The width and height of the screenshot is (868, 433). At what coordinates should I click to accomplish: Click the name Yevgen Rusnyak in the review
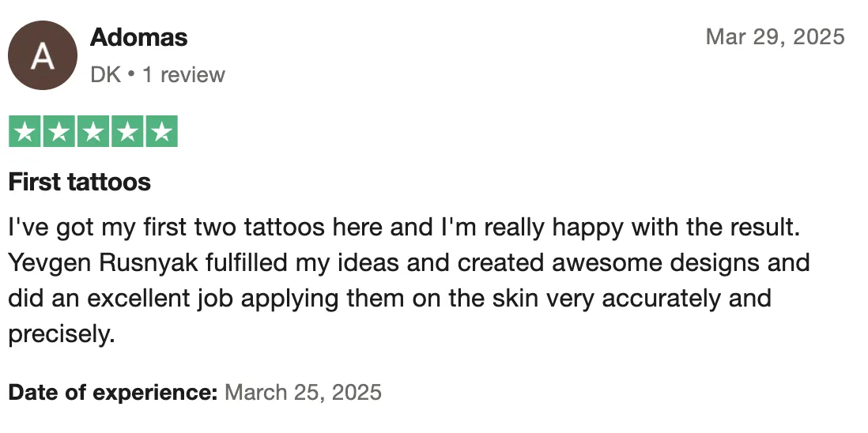click(103, 262)
